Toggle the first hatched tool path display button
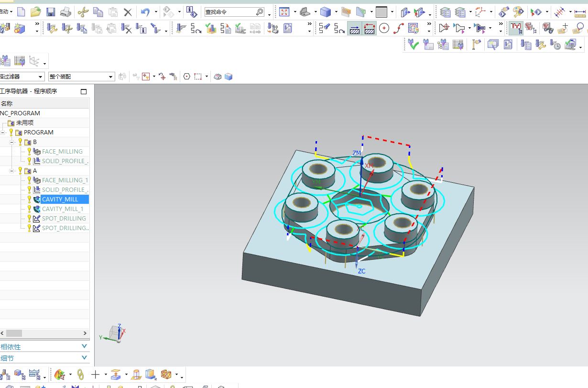 point(354,29)
